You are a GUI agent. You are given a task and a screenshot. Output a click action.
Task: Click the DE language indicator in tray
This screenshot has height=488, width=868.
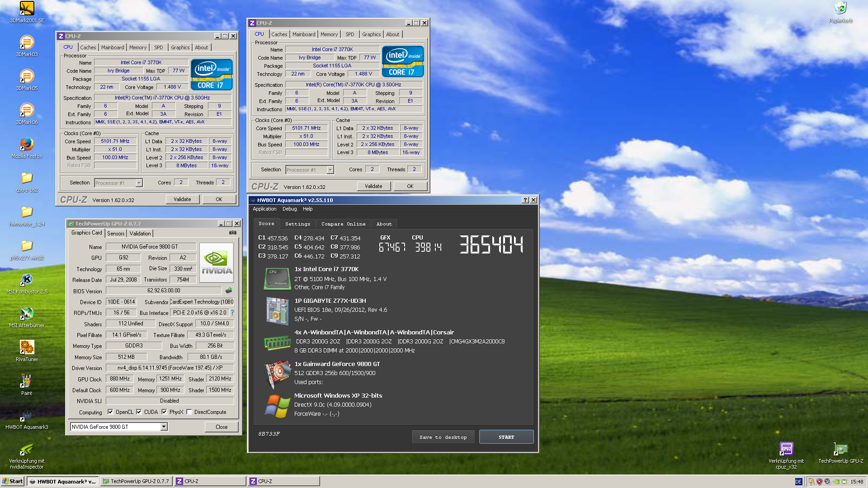798,482
